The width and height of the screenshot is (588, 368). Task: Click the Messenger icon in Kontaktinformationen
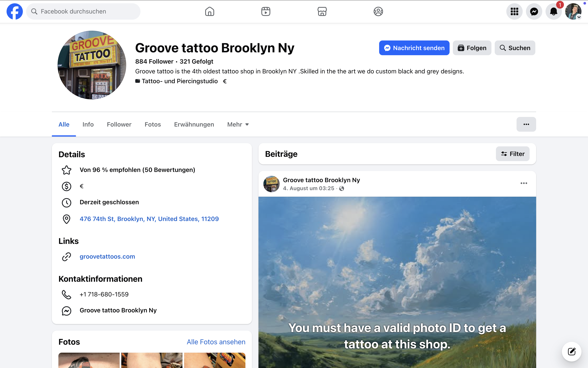pos(66,311)
